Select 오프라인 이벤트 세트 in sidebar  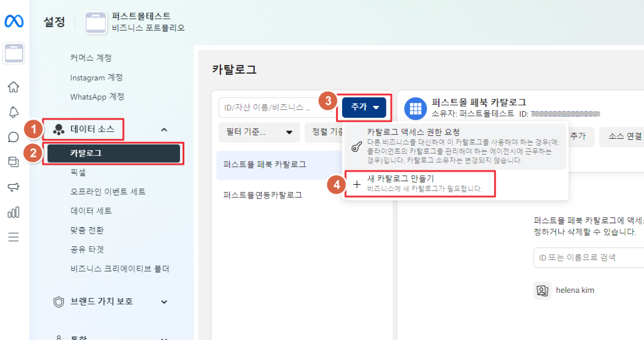tap(108, 192)
